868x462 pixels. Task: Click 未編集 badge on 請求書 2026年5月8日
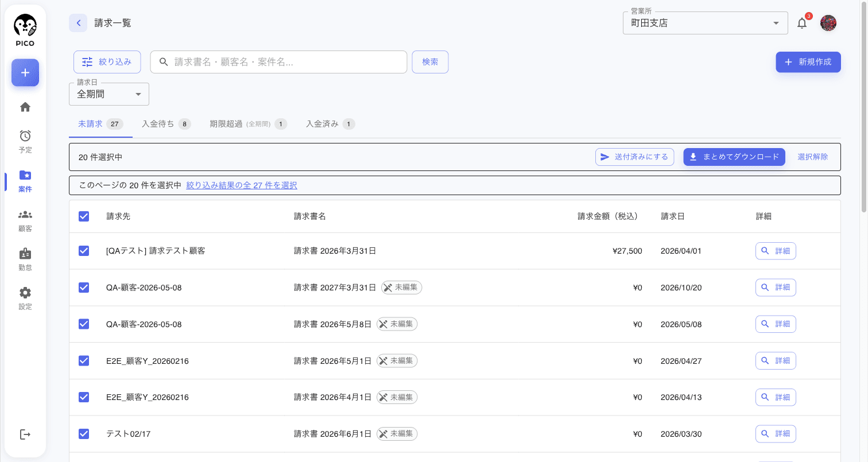[x=397, y=324]
